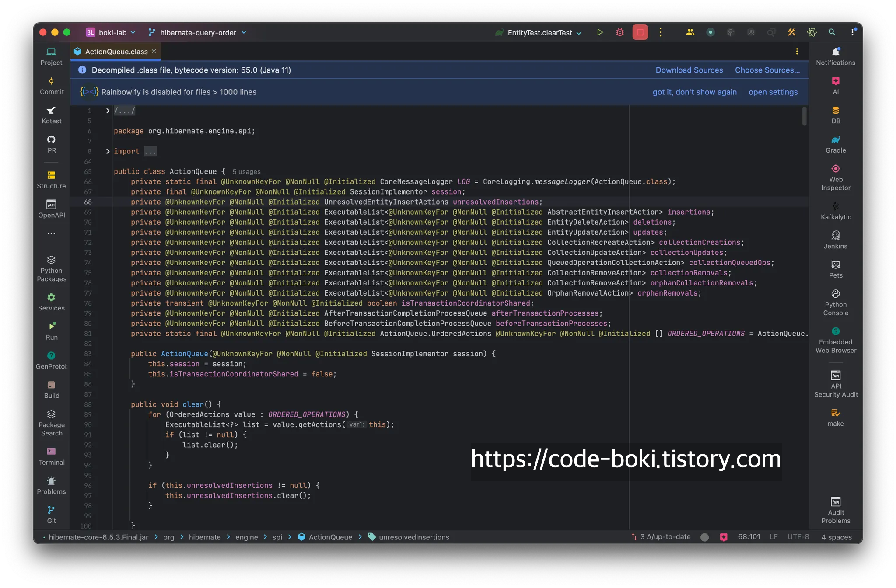Click the 4 spaces indent status widget

click(836, 537)
